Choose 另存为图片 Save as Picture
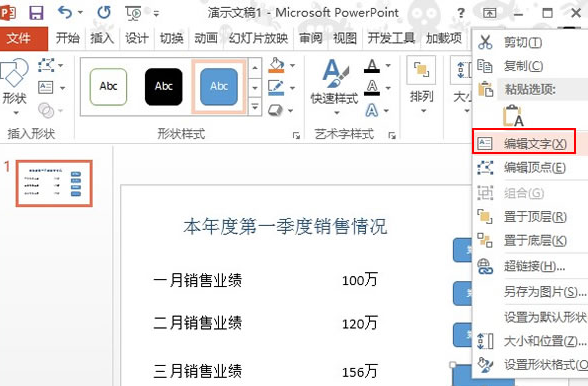The height and width of the screenshot is (386, 588). 530,291
